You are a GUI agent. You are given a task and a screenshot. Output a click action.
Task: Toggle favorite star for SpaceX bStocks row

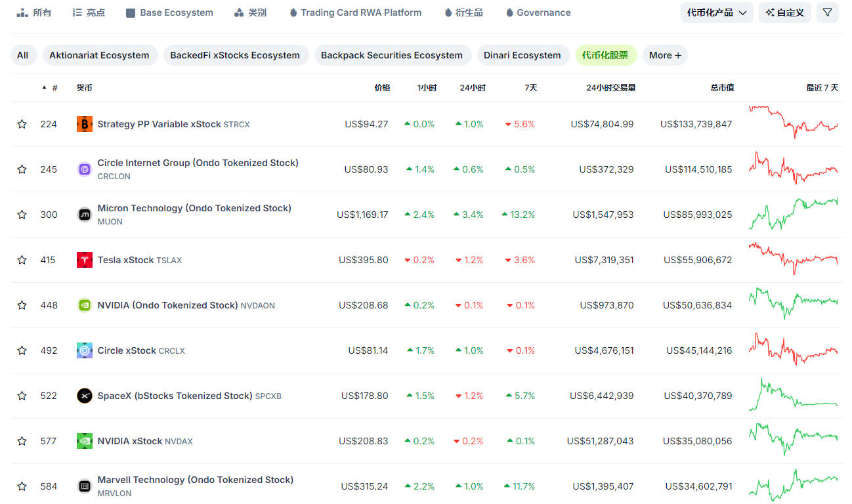(x=22, y=396)
